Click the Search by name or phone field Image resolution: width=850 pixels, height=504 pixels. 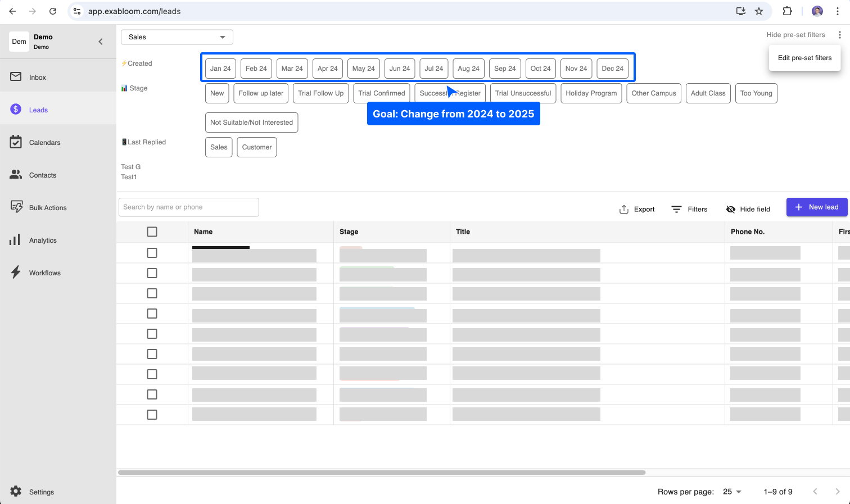coord(189,207)
